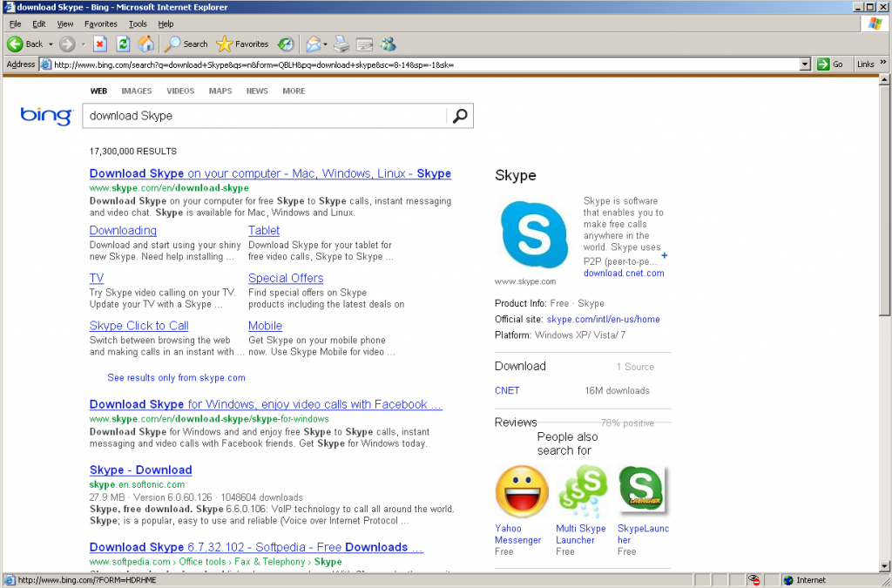The width and height of the screenshot is (892, 588).
Task: Open the Multi Skype Launcher icon
Action: [x=583, y=491]
